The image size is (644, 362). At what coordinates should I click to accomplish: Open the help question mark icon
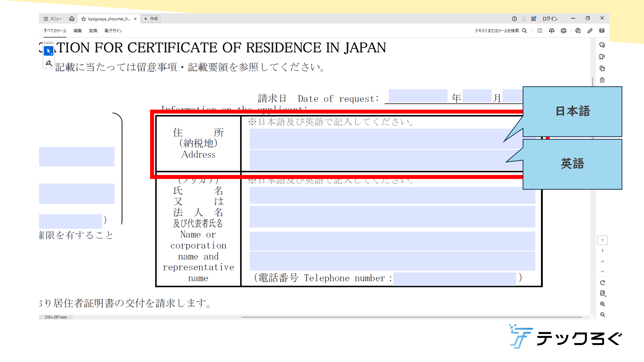(x=514, y=19)
